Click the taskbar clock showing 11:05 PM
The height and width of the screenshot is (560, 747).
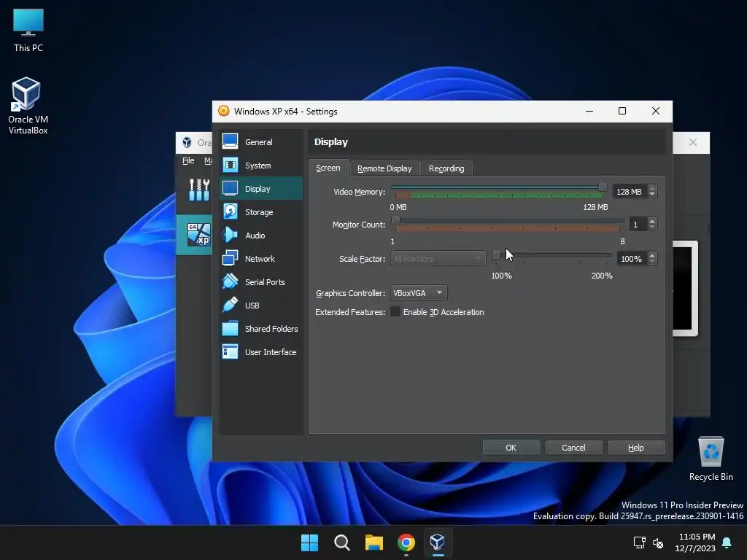[x=695, y=542]
